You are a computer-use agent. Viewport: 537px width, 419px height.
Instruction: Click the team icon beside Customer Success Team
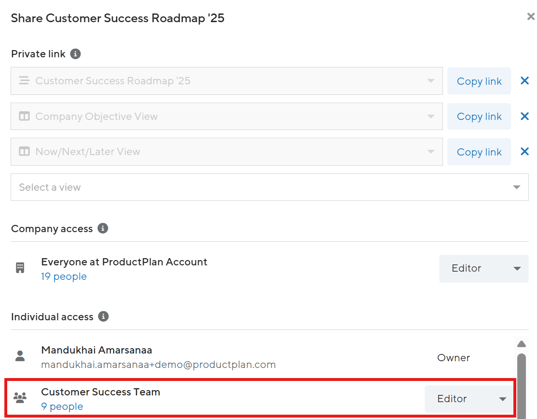[x=20, y=397]
